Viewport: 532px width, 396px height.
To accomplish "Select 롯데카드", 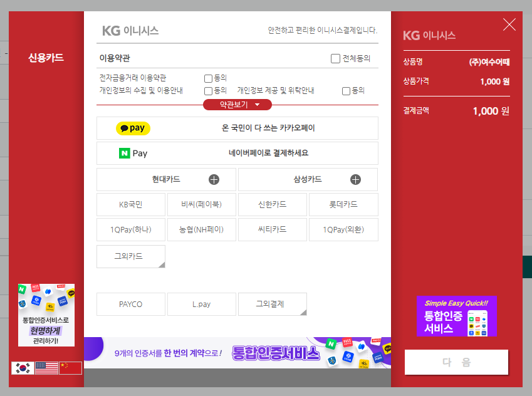I will pos(343,205).
